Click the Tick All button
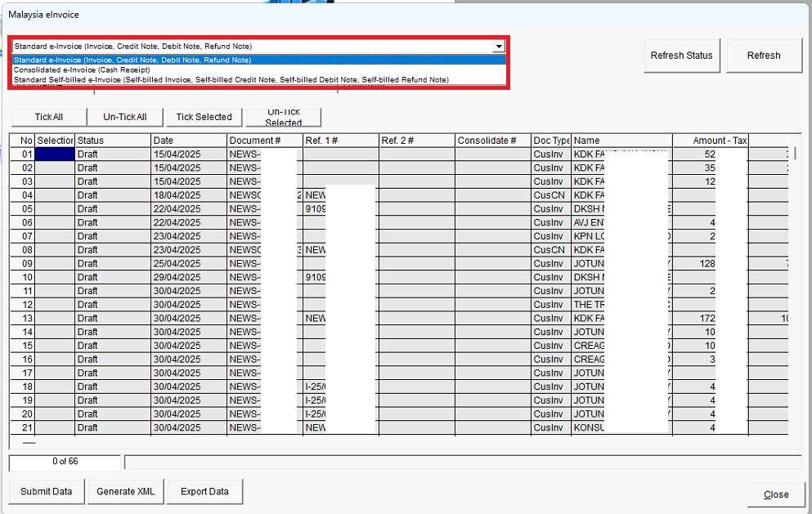Image resolution: width=812 pixels, height=514 pixels. [x=49, y=117]
